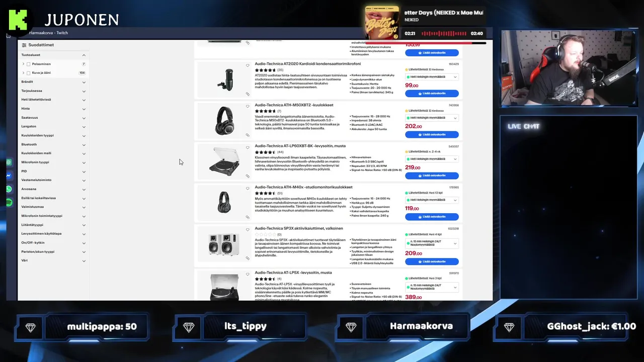The width and height of the screenshot is (644, 362).
Task: Open the Messenger icon in left sidebar
Action: coord(9,175)
